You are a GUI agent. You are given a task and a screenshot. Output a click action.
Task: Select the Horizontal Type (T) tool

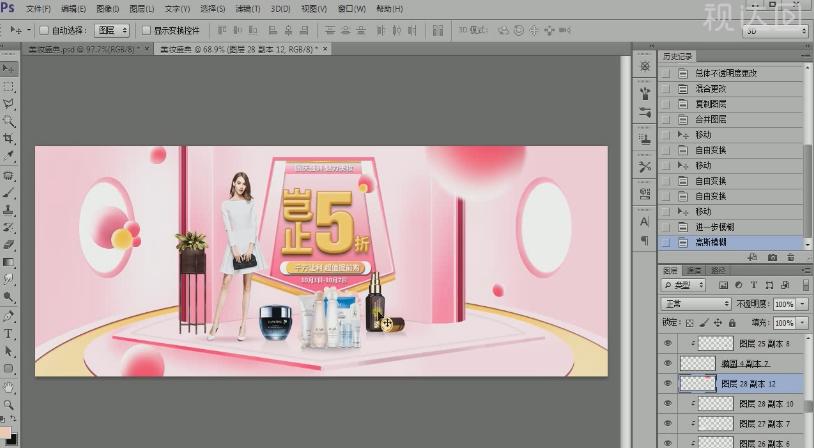(x=9, y=333)
